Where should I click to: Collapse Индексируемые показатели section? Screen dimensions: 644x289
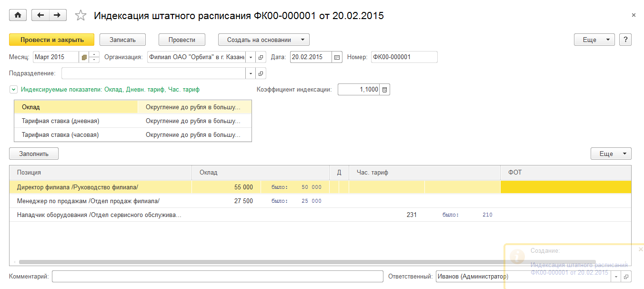pyautogui.click(x=13, y=90)
